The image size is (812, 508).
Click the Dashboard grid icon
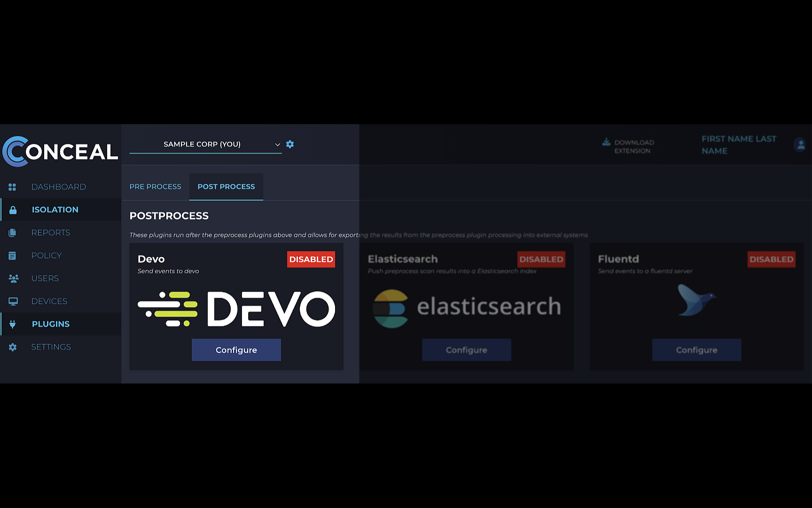[13, 187]
